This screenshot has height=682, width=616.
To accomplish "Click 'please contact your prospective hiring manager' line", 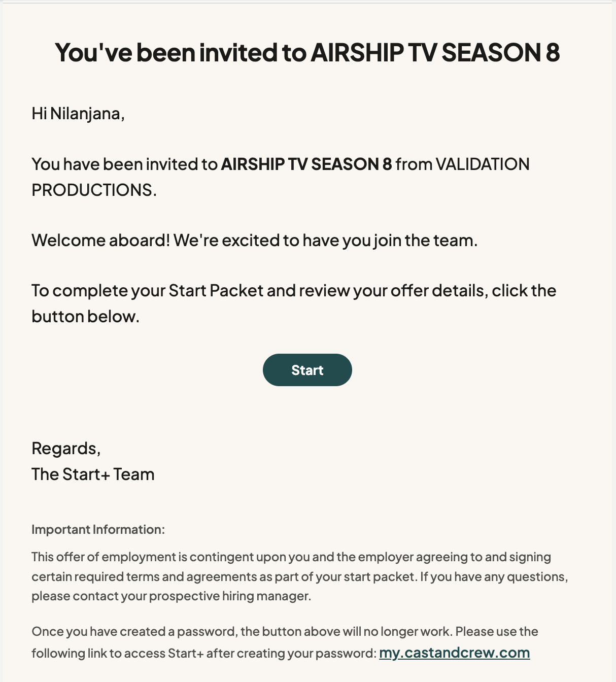I will coord(171,596).
